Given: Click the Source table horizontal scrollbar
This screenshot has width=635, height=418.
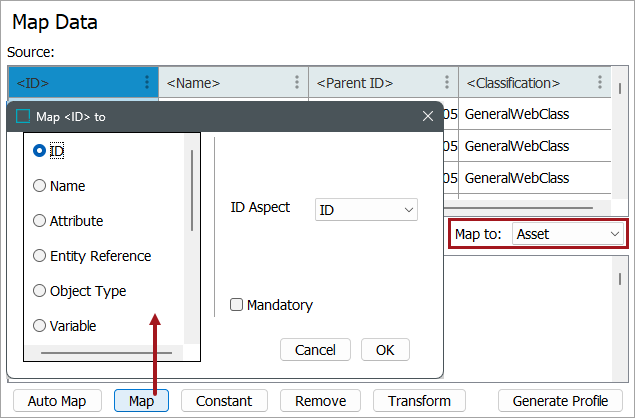Looking at the screenshot, I should click(x=519, y=208).
